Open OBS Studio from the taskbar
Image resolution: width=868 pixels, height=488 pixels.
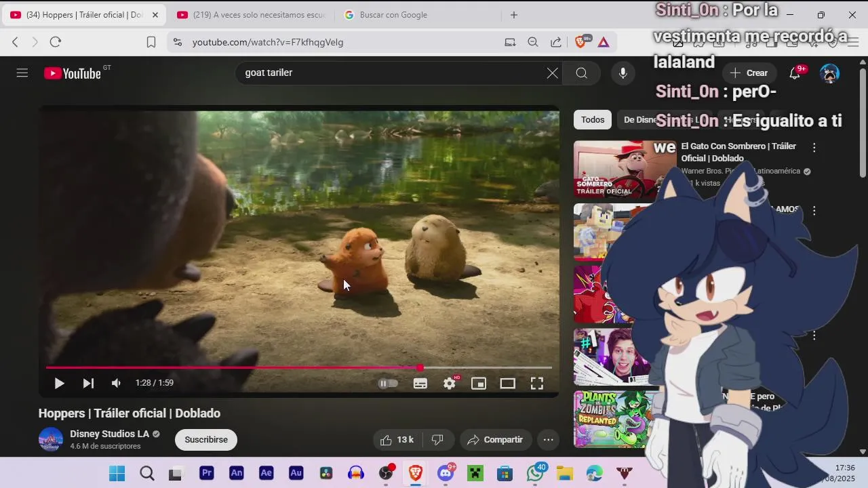(386, 473)
